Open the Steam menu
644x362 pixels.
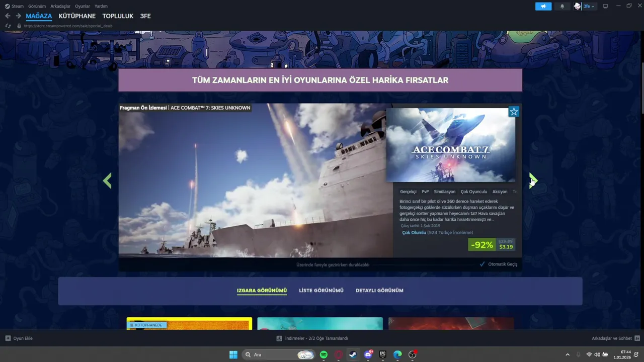(14, 7)
